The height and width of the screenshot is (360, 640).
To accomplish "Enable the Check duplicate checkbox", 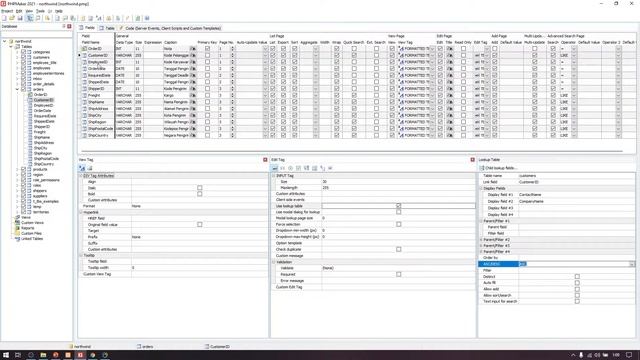I will point(398,249).
